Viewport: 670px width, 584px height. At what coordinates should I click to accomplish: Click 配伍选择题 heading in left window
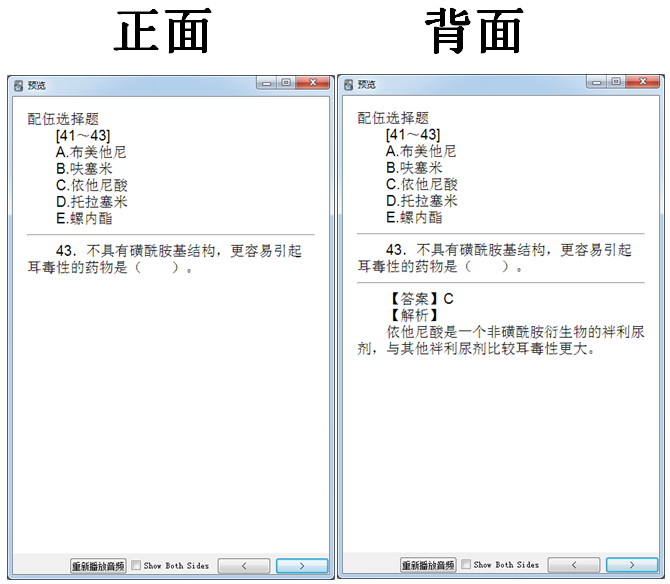[x=63, y=119]
